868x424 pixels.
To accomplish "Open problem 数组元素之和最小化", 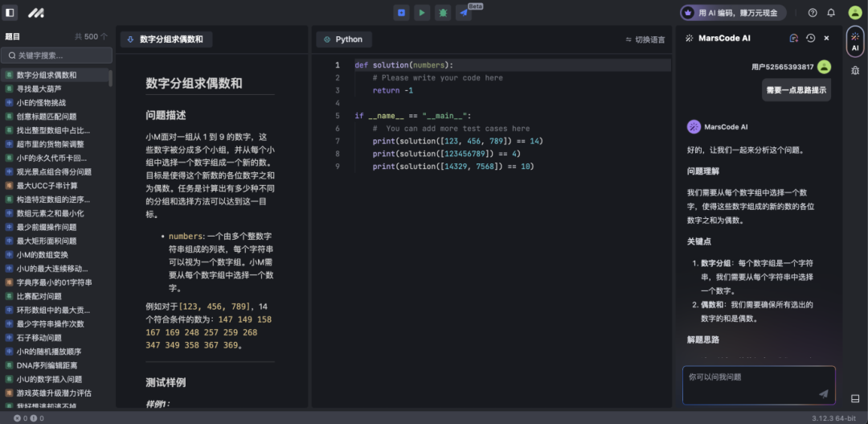I will tap(55, 213).
